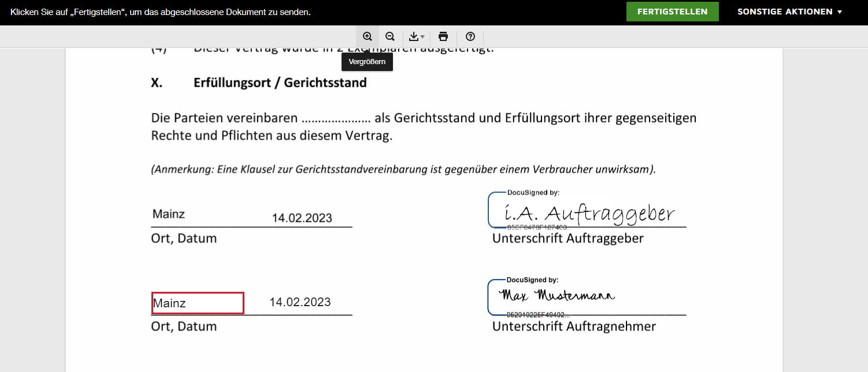Expand the download format options arrow
This screenshot has height=372, width=868.
[x=421, y=38]
